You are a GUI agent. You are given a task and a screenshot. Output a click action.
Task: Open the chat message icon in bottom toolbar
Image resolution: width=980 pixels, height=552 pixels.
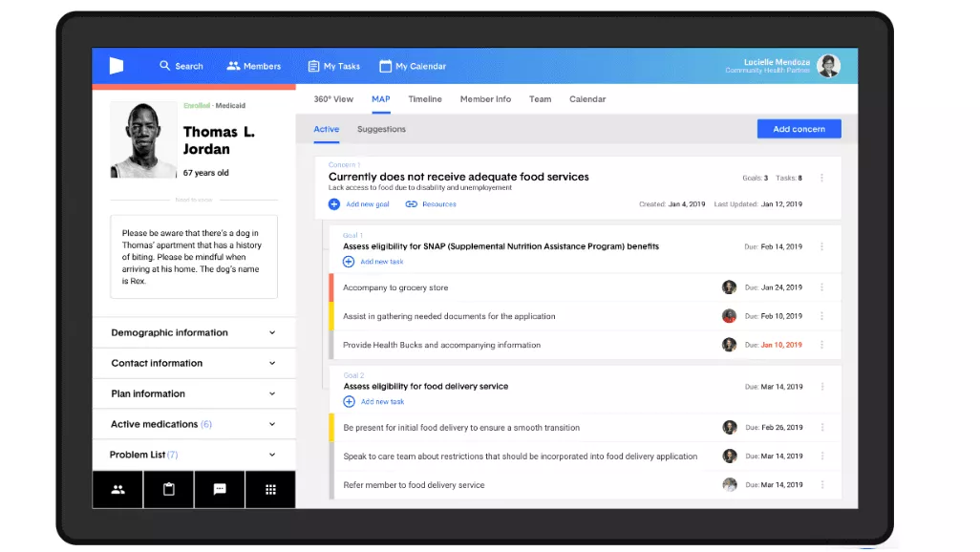coord(220,489)
